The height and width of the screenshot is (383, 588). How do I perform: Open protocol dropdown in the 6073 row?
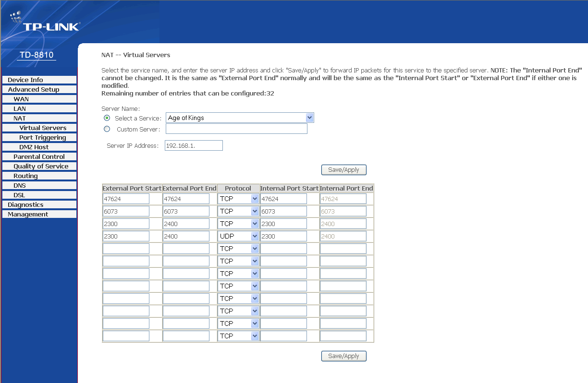click(x=239, y=211)
